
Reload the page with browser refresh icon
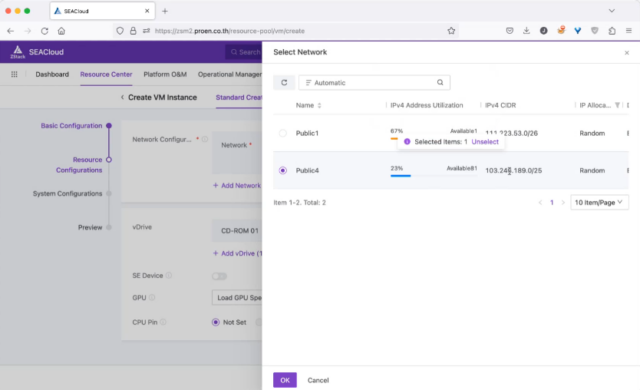(x=44, y=31)
